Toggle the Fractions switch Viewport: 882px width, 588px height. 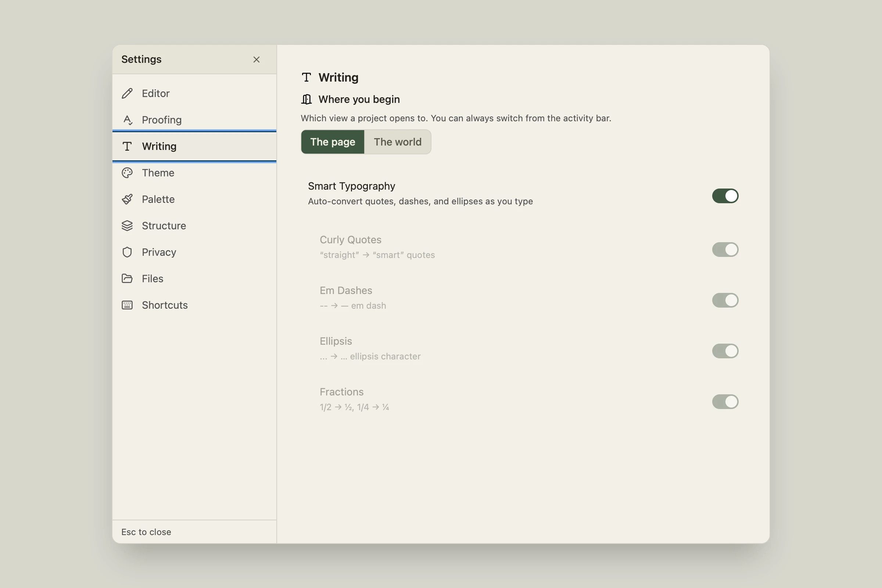coord(725,402)
